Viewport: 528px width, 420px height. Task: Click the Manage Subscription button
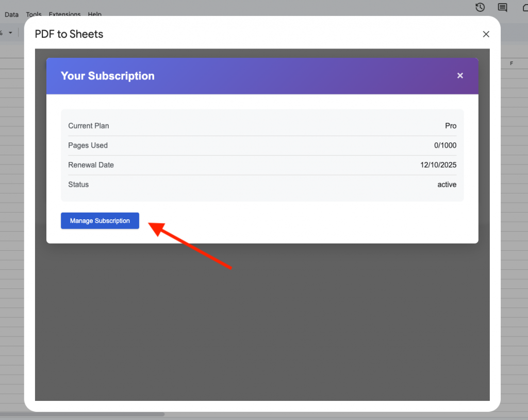100,221
